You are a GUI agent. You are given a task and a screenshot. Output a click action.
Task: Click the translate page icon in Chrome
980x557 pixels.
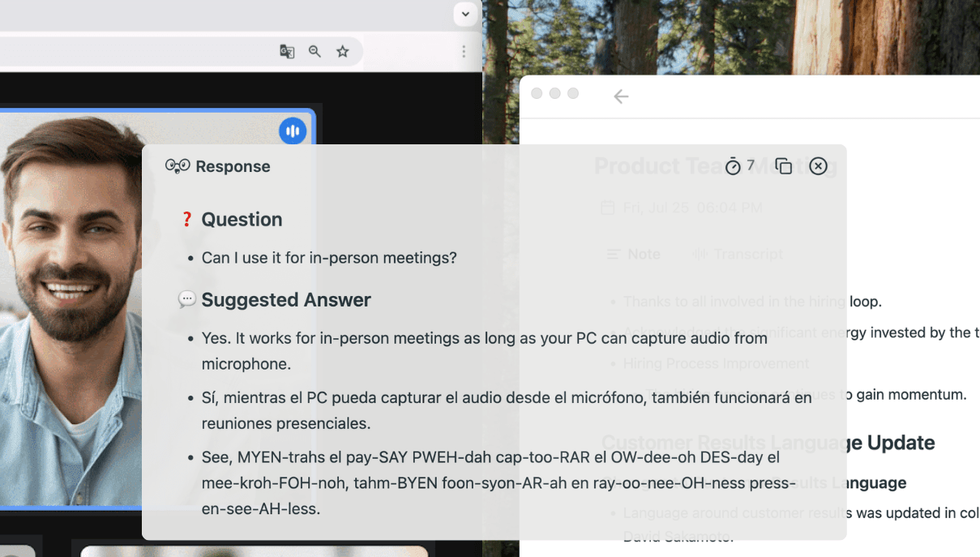point(287,52)
